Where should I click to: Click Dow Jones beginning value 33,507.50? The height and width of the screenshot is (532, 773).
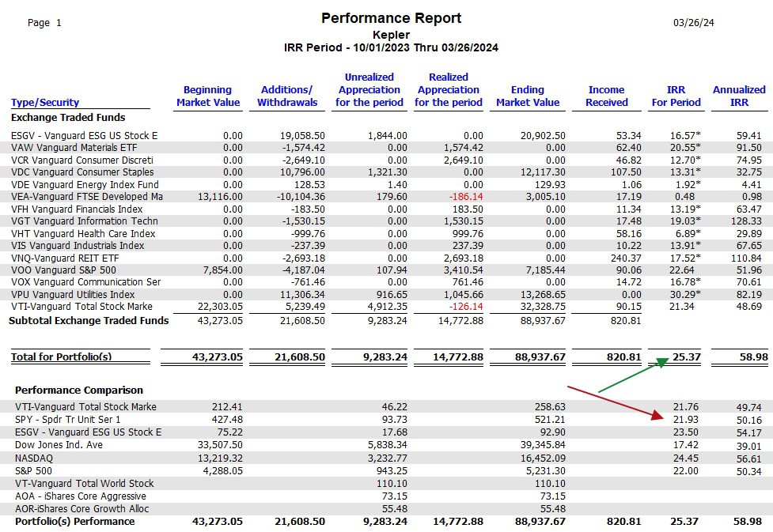(x=220, y=445)
